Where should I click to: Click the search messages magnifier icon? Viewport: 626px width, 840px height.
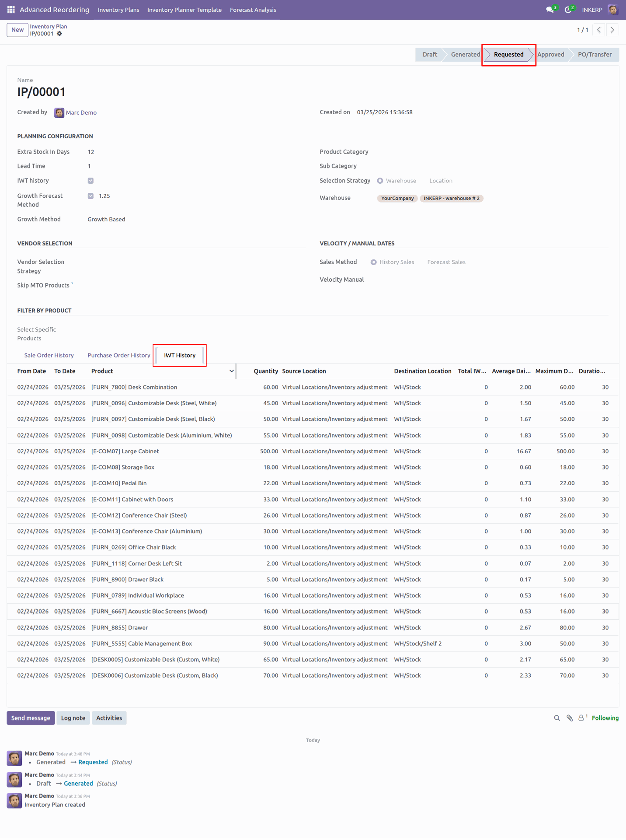click(557, 718)
